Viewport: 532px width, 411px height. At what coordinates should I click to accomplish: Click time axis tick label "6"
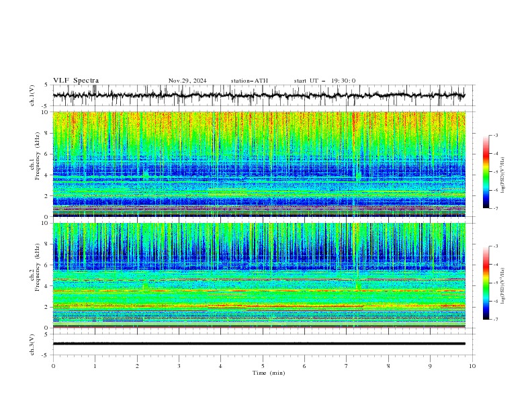pos(304,366)
